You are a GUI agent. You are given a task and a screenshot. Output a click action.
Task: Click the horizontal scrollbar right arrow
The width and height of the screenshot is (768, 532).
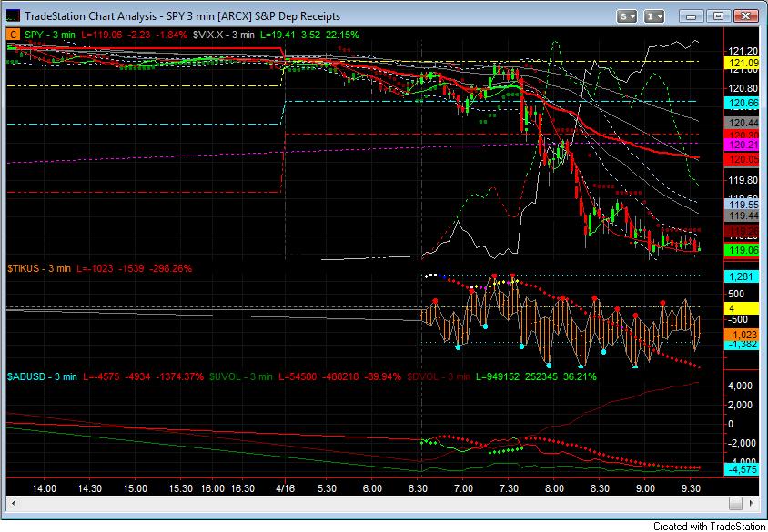[x=752, y=503]
